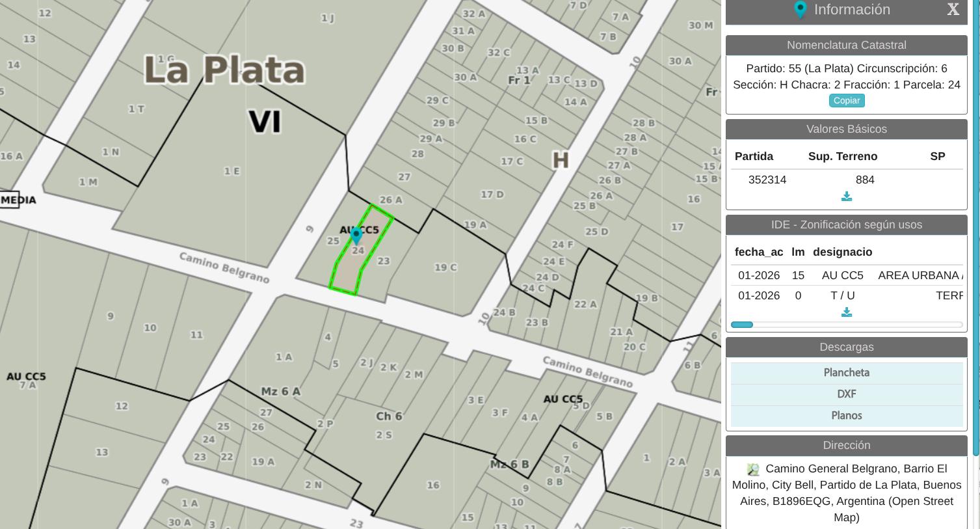Image resolution: width=980 pixels, height=529 pixels.
Task: Copy the cadastral nomenclature with Copiar
Action: (847, 100)
